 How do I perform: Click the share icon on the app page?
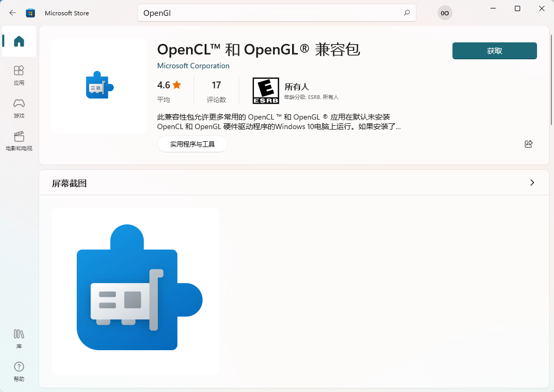528,143
